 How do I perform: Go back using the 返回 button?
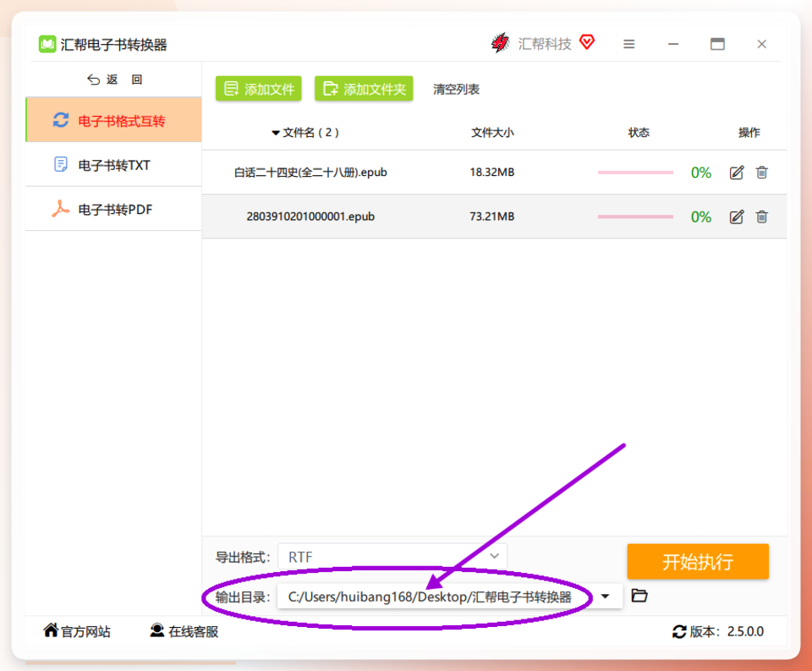pyautogui.click(x=114, y=80)
